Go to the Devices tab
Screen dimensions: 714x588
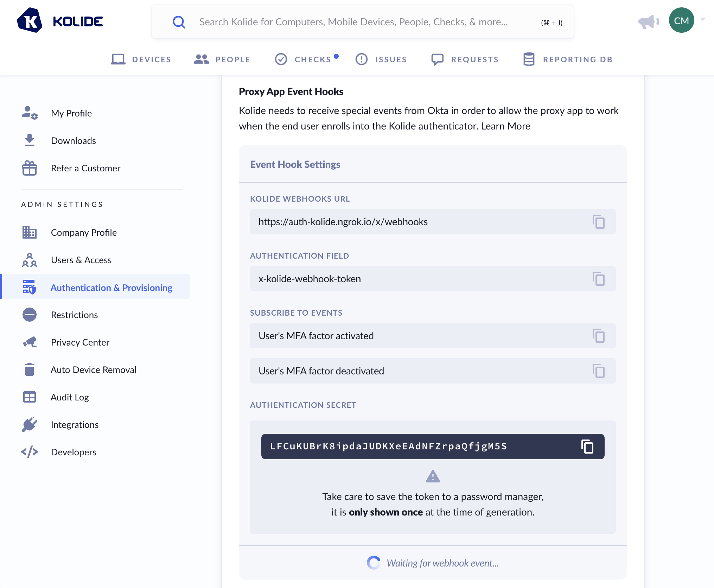point(141,59)
